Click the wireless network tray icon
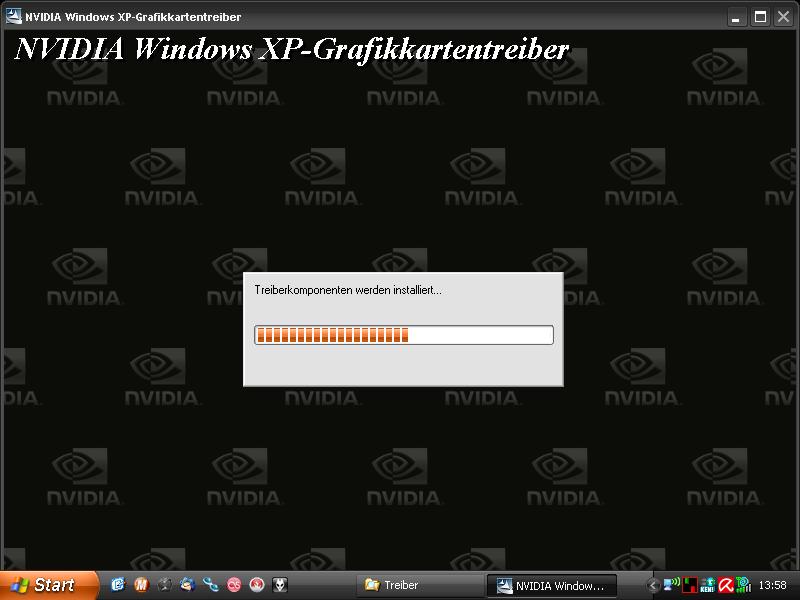Screen dimensions: 800x600 click(x=672, y=585)
